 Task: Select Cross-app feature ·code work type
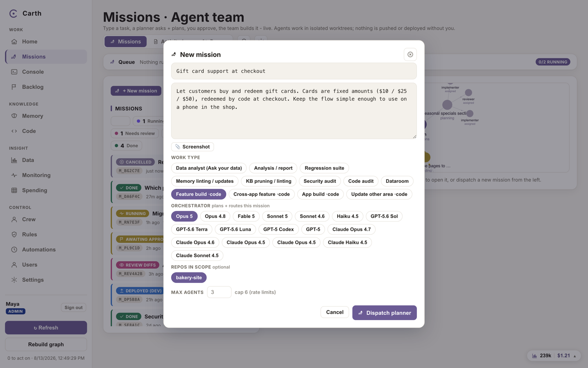click(261, 194)
